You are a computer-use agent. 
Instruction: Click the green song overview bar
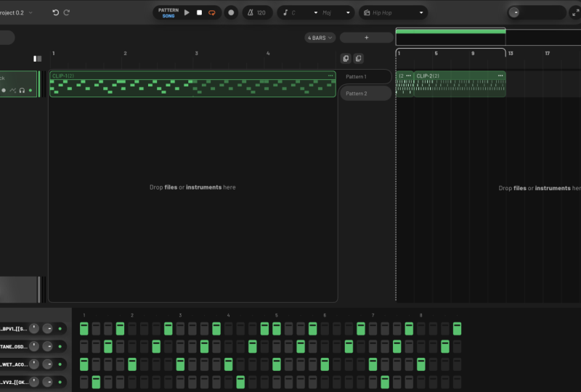coord(450,31)
